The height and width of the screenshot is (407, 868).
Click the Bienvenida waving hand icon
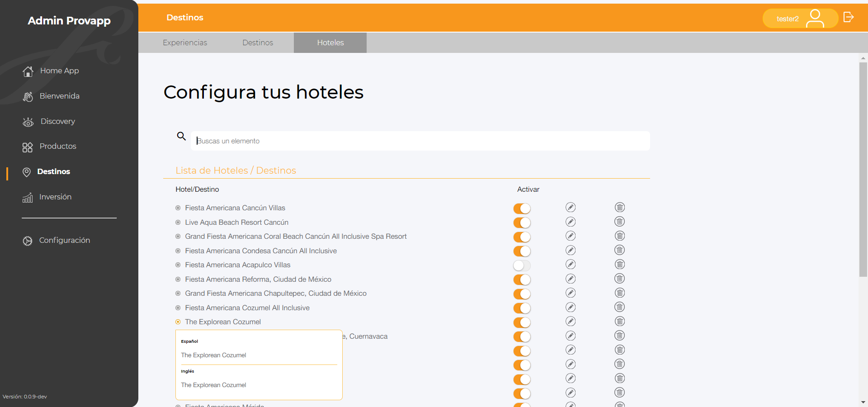(28, 96)
